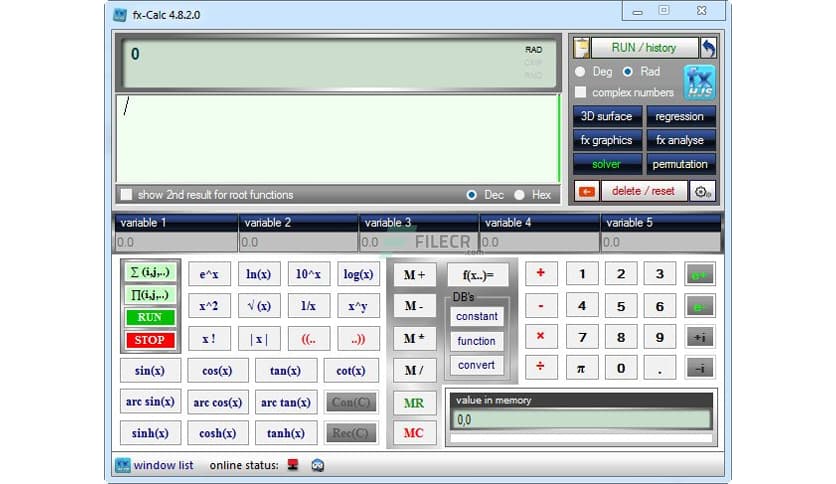This screenshot has height=484, width=836.
Task: Open the permutation module
Action: coord(680,164)
